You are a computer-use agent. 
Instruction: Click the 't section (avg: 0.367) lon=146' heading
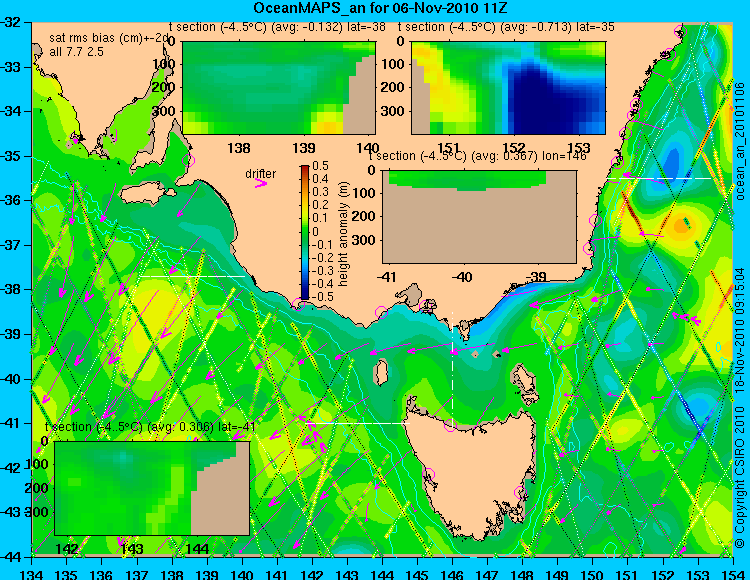(x=477, y=156)
